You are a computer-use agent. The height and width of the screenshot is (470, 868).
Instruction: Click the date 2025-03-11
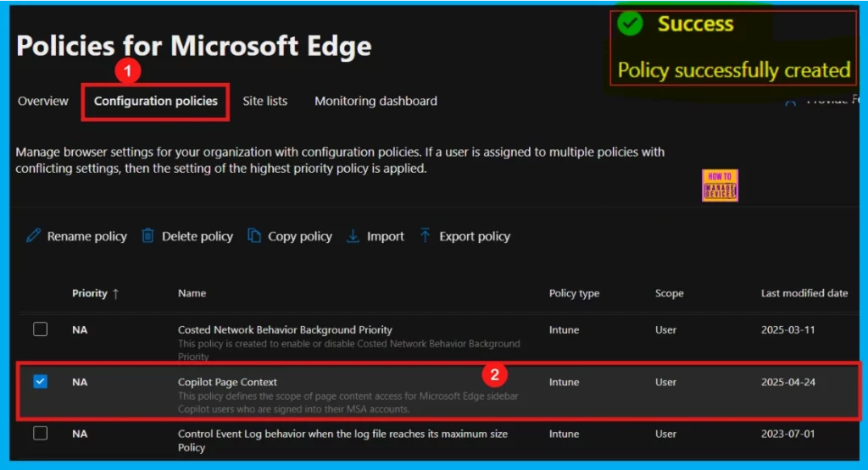pyautogui.click(x=787, y=330)
